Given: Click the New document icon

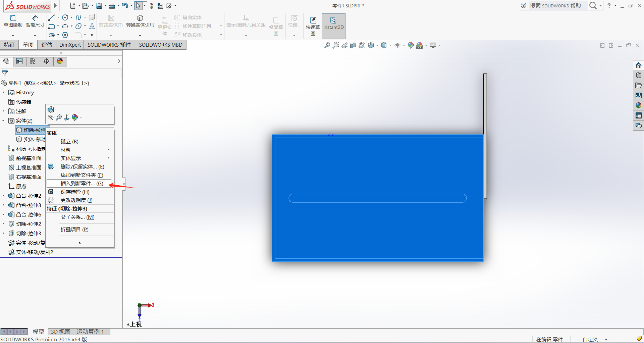Looking at the screenshot, I should [73, 6].
